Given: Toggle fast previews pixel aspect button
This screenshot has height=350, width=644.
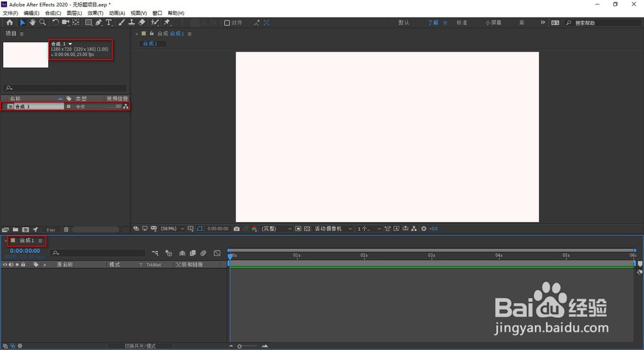Looking at the screenshot, I should 387,228.
